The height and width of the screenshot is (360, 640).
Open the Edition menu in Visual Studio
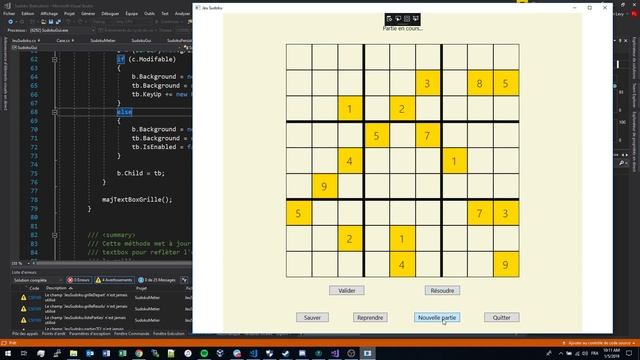coord(28,13)
